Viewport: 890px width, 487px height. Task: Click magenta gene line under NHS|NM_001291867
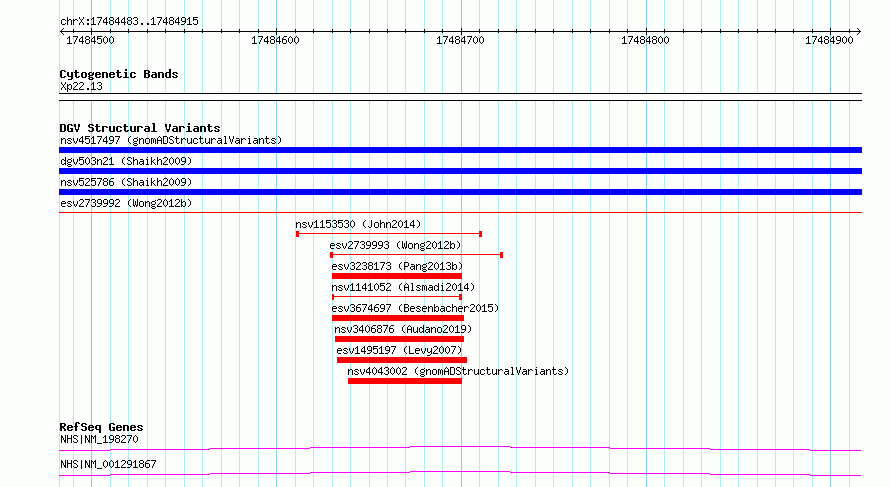(460, 473)
